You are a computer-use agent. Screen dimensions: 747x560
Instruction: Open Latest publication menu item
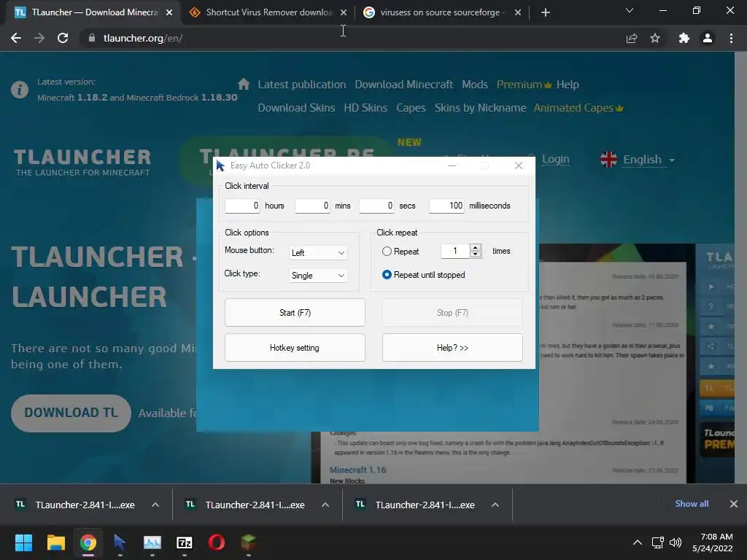pos(302,85)
